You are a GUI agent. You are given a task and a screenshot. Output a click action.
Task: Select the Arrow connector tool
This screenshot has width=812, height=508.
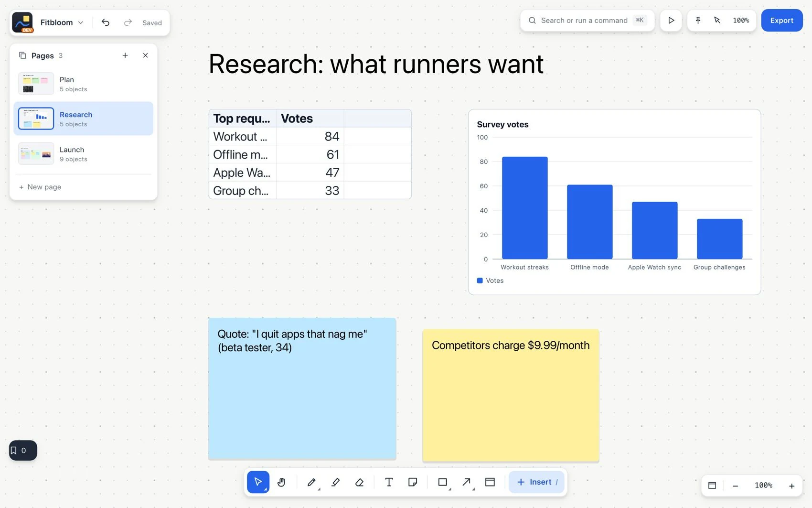[x=467, y=482]
